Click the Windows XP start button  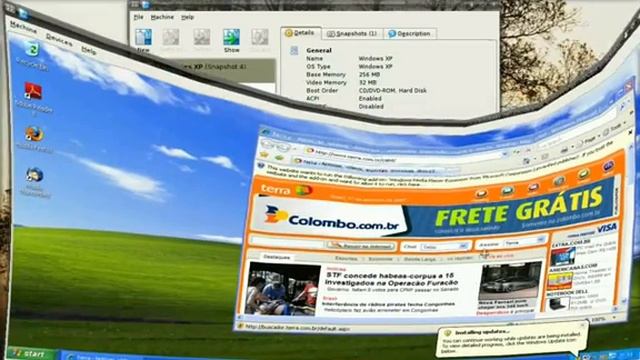pos(31,353)
